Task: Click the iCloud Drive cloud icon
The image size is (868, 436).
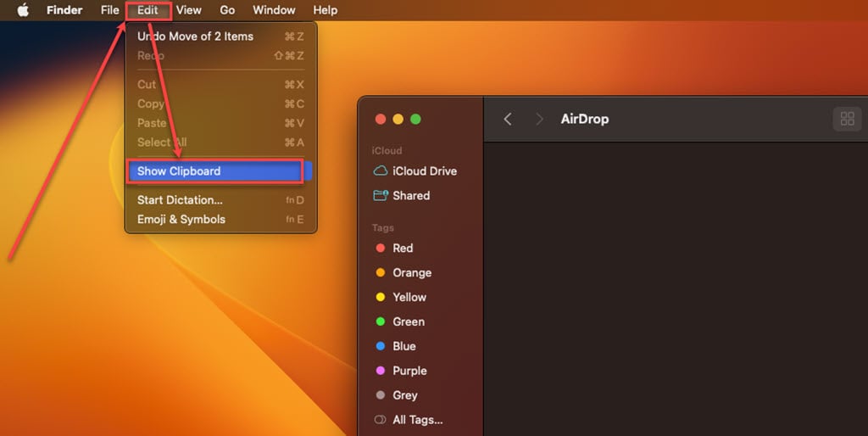Action: tap(381, 171)
